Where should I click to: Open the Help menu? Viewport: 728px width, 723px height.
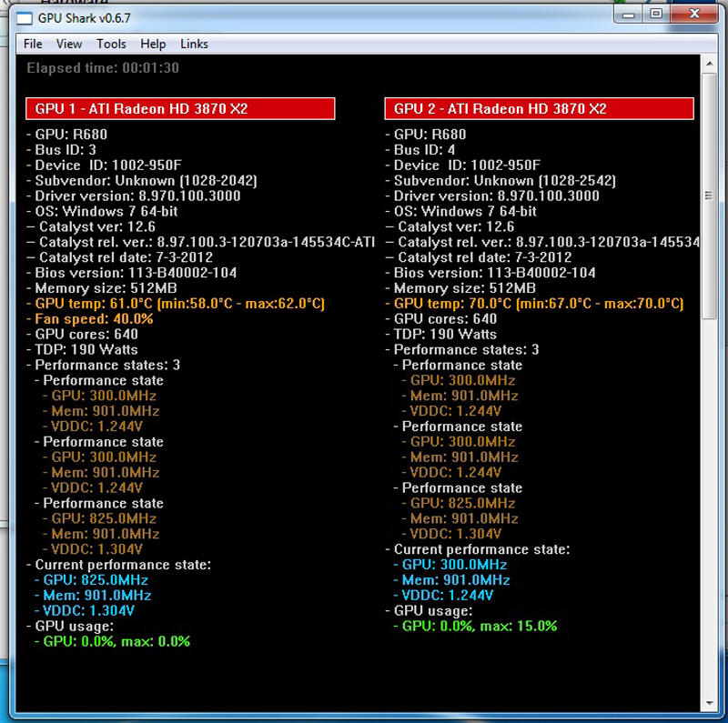(x=153, y=44)
